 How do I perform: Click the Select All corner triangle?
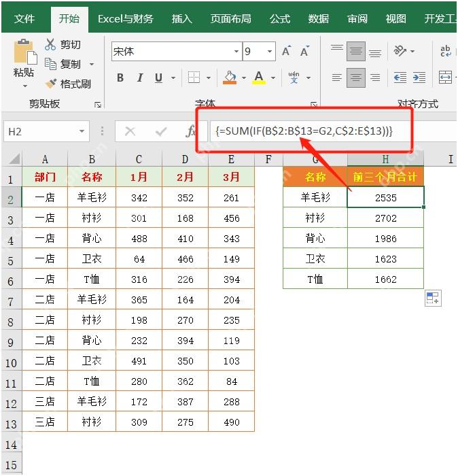click(x=14, y=159)
